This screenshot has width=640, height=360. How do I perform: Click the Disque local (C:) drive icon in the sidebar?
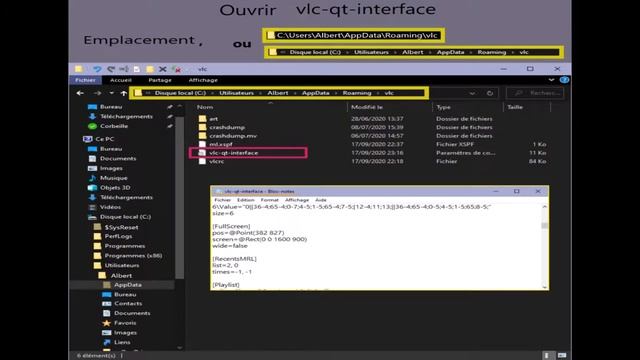[x=92, y=217]
